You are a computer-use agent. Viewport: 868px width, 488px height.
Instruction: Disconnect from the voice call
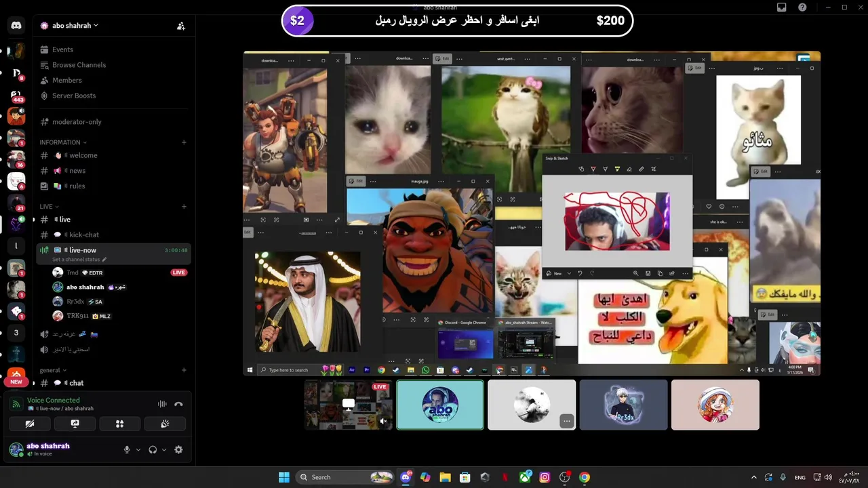pos(178,404)
